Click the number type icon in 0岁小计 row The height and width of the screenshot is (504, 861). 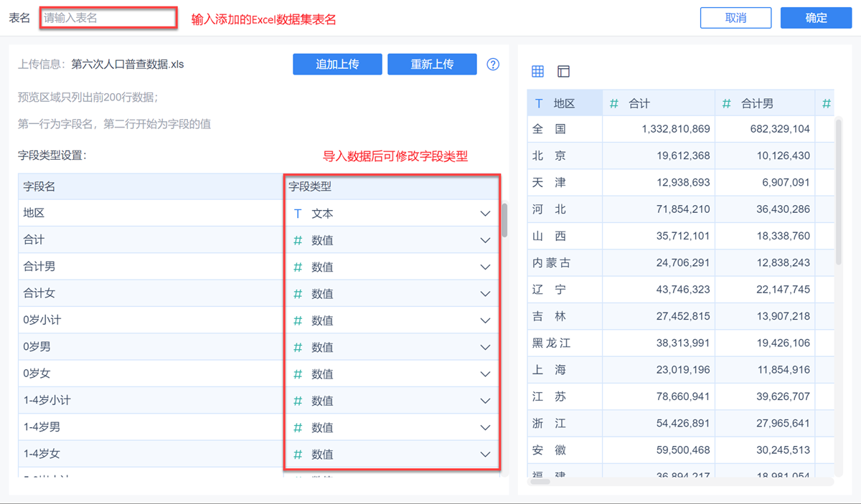[298, 320]
